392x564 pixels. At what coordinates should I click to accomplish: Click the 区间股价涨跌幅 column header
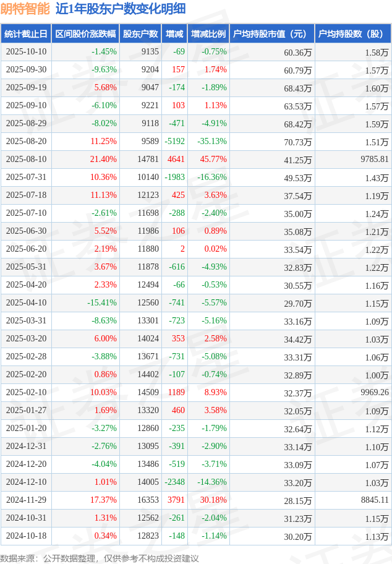85,34
